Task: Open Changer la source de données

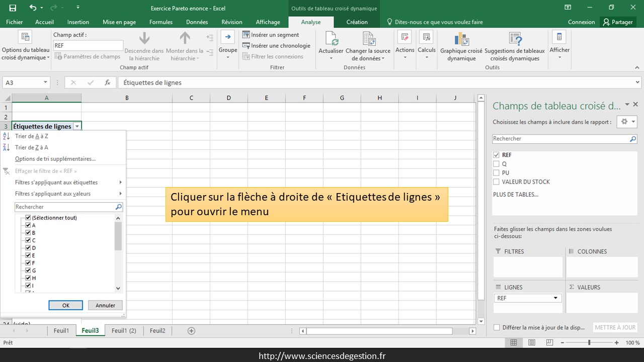Action: [368, 39]
